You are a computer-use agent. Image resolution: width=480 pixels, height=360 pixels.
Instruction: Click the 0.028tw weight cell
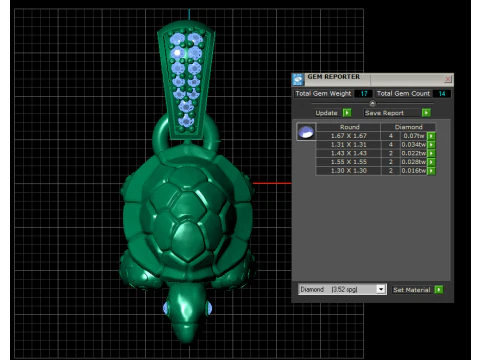pyautogui.click(x=414, y=162)
